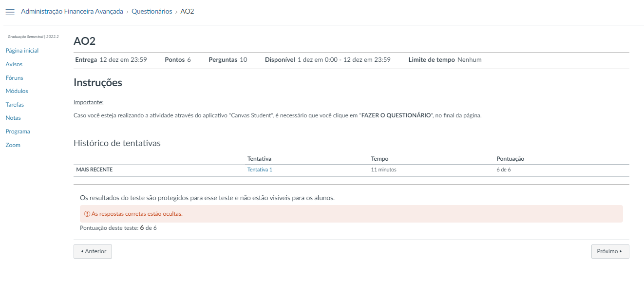Image resolution: width=644 pixels, height=281 pixels.
Task: Select the AO2 quiz title heading
Action: (x=84, y=41)
